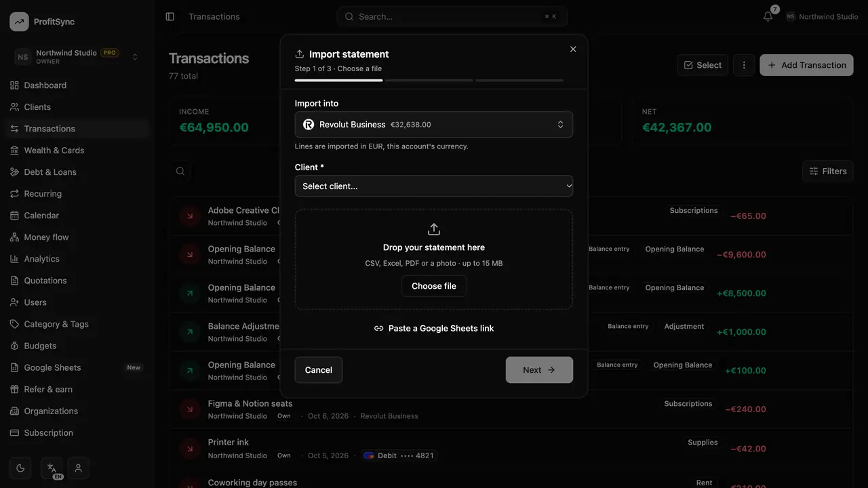Open the three-dot more options menu
This screenshot has height=488, width=868.
tap(744, 65)
